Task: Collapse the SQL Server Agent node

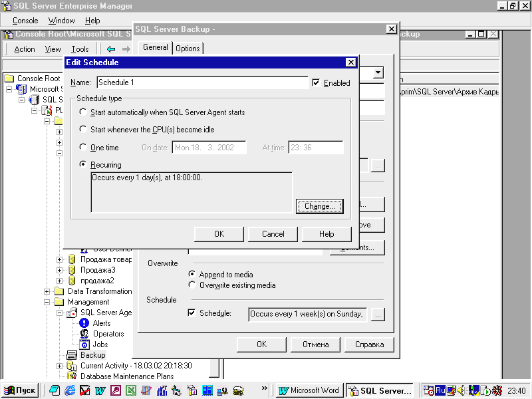Action: click(x=59, y=313)
